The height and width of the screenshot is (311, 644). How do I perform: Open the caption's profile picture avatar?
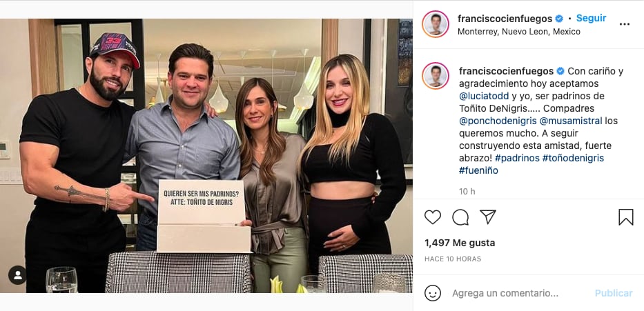click(436, 76)
